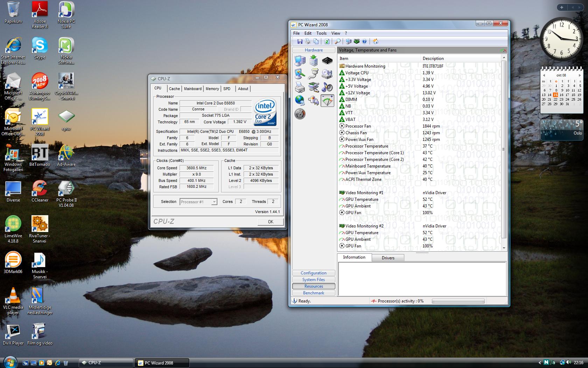Open the Mainboard icon with green arrow
Screen dimensions: 588x368
tap(313, 61)
